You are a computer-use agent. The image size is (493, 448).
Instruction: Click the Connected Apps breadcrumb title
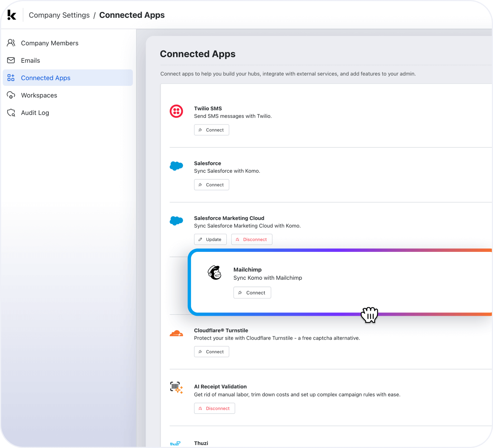coord(132,15)
